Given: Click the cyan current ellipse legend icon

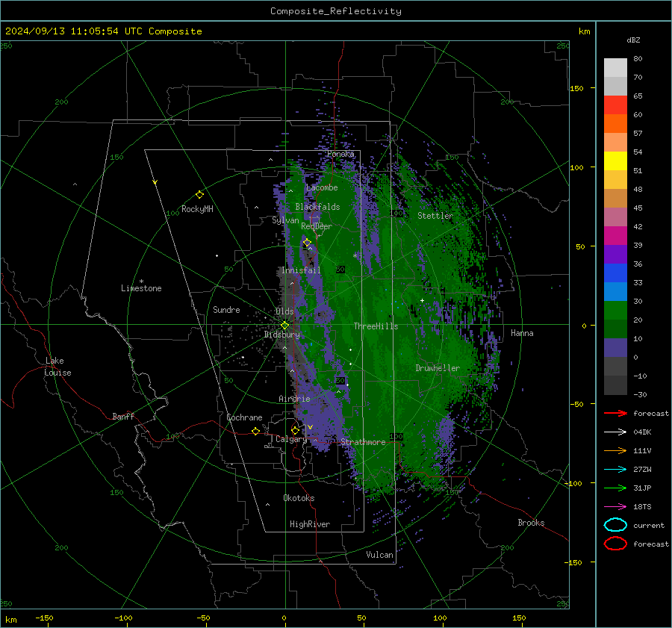Looking at the screenshot, I should (x=615, y=525).
